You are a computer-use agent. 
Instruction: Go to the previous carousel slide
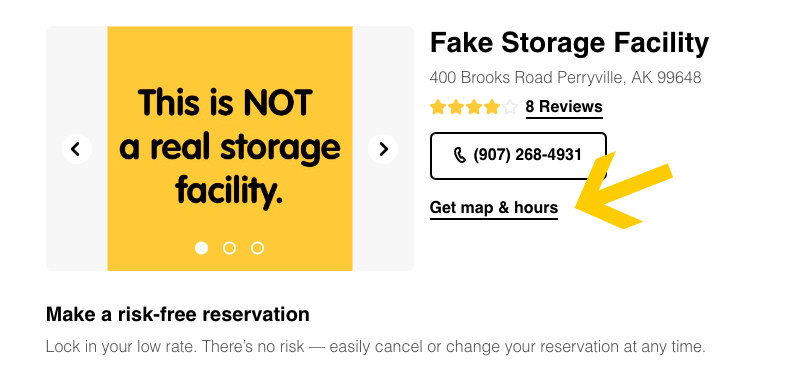click(77, 149)
